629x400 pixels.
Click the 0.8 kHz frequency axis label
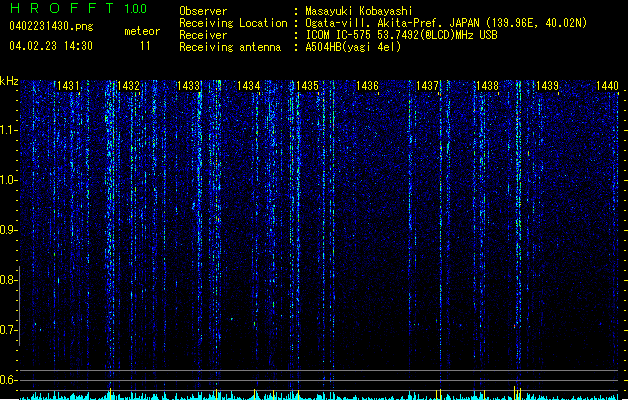click(9, 280)
